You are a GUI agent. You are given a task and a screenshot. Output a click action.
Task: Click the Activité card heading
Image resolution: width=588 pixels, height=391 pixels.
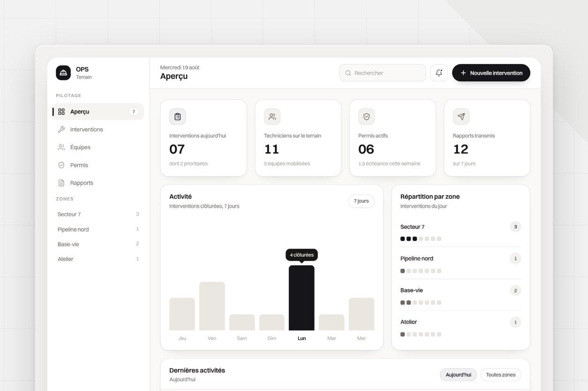coord(181,196)
